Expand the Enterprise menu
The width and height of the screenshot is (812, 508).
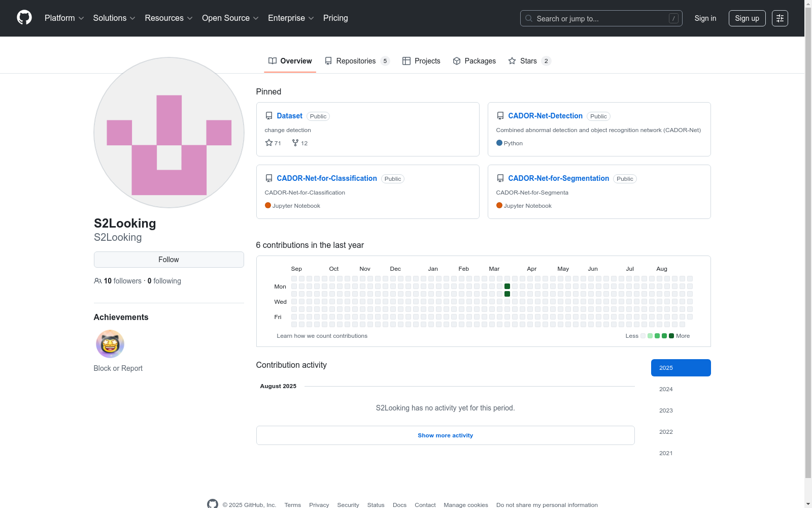coord(291,18)
